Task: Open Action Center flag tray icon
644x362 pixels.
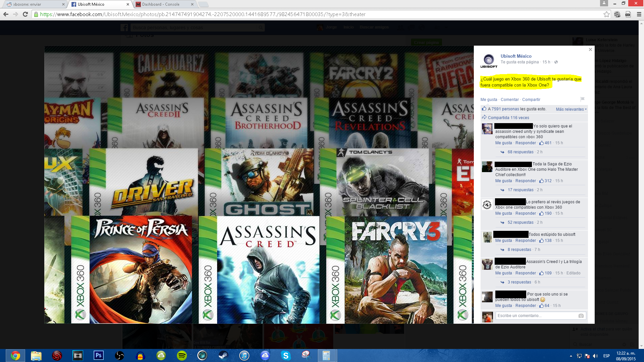Action: 587,356
